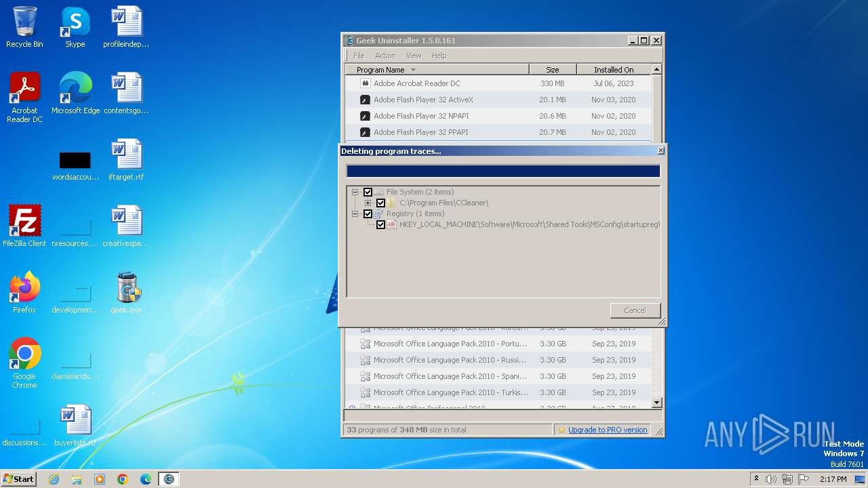This screenshot has height=488, width=868.
Task: Select the geek.exe desktop icon
Action: click(x=126, y=287)
